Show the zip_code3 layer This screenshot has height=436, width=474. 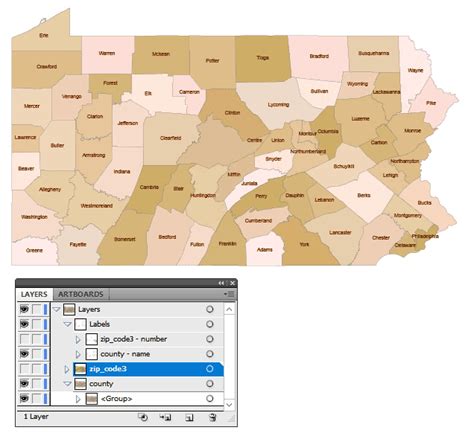24,369
